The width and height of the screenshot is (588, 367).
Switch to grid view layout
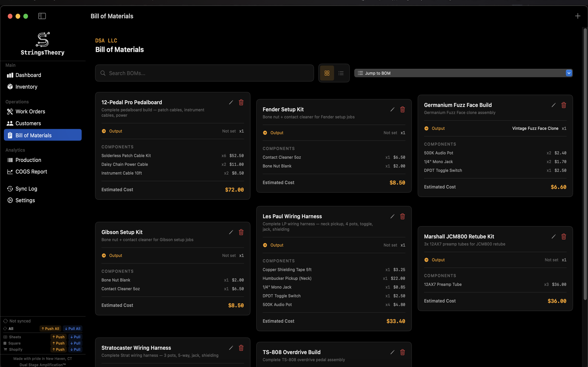coord(327,73)
